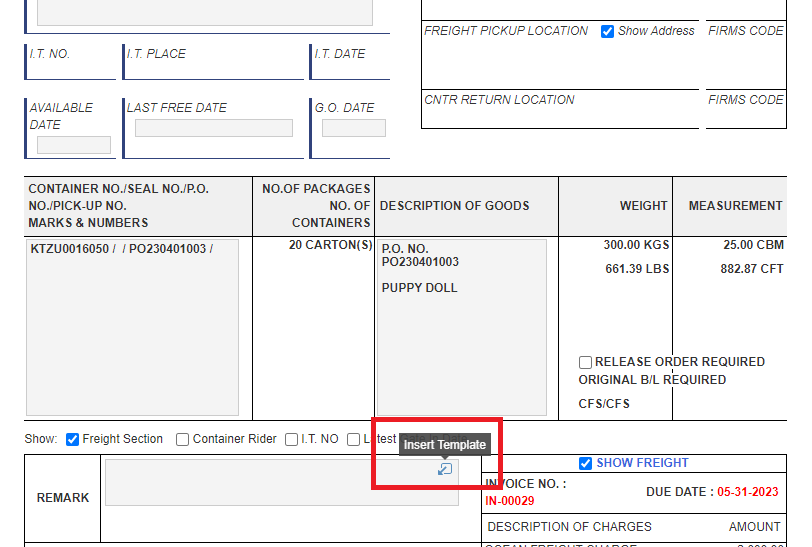Toggle the Show Freight checkbox
Screen dimensions: 812x547
pos(586,463)
